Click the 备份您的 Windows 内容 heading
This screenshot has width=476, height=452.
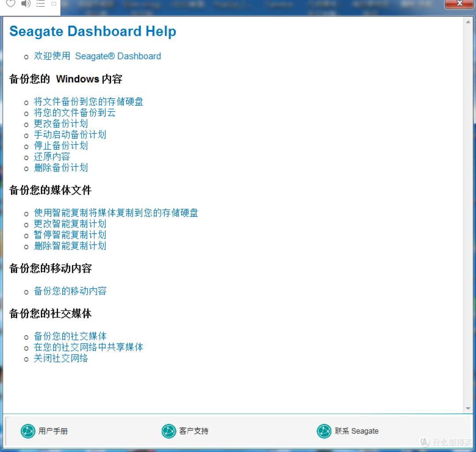66,79
